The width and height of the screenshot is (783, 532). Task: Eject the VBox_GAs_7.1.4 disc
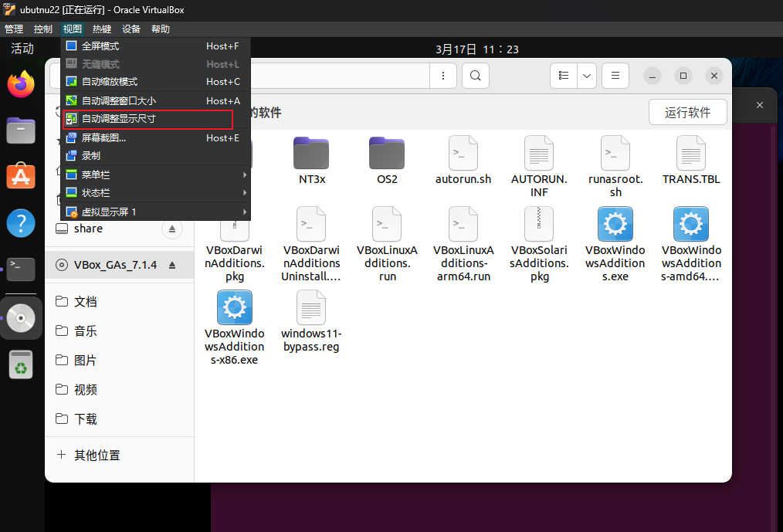171,265
